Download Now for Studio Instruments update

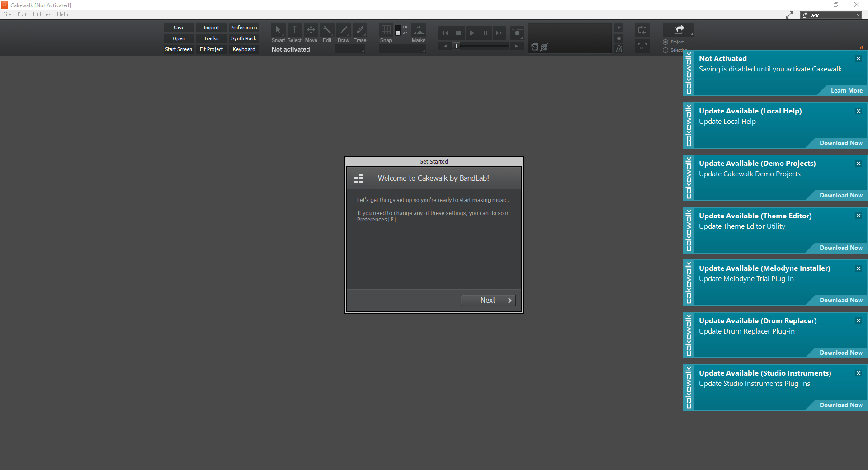[x=841, y=405]
